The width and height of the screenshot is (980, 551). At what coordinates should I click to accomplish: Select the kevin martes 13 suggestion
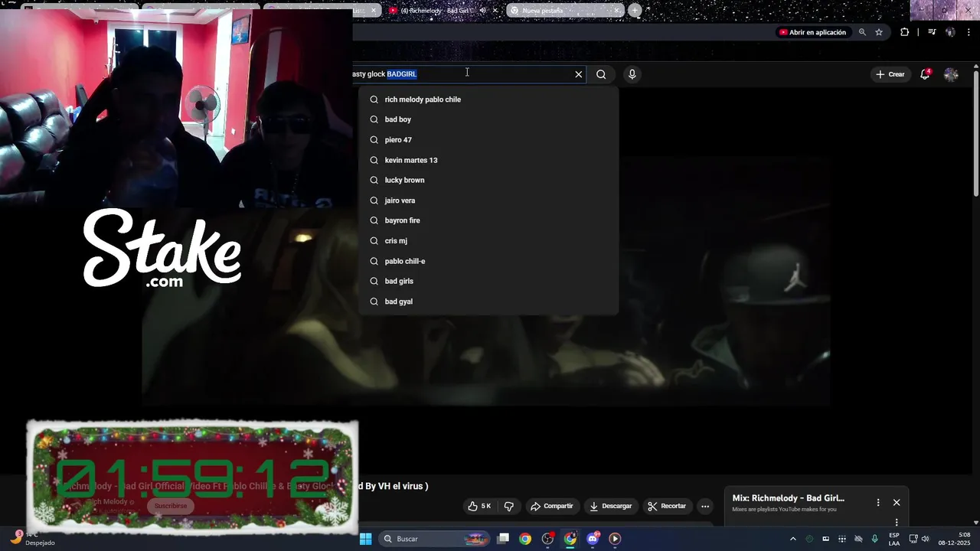488,160
